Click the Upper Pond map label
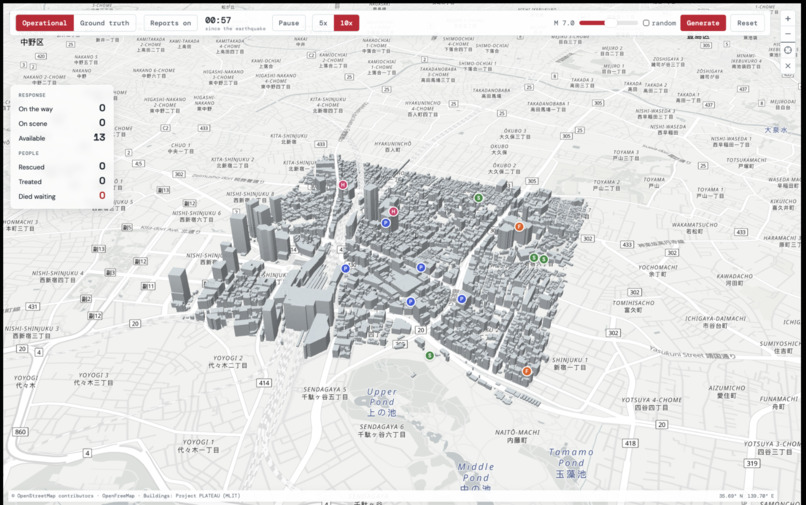The width and height of the screenshot is (806, 505). pos(381,402)
